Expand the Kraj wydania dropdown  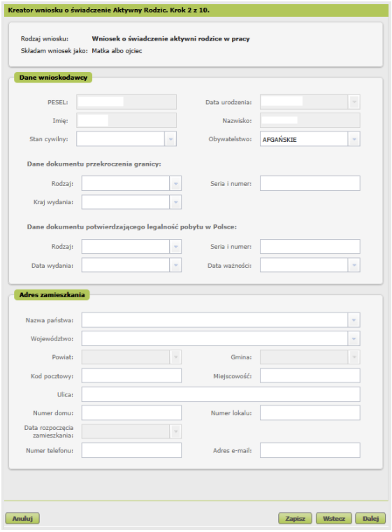tap(175, 202)
